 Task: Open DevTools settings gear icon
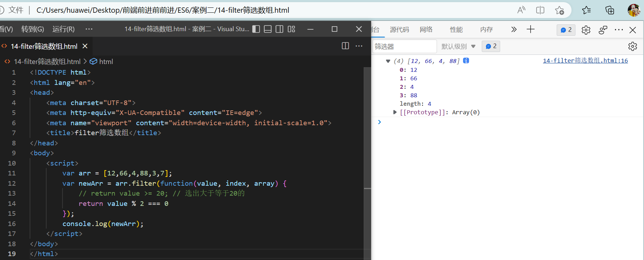(x=586, y=30)
